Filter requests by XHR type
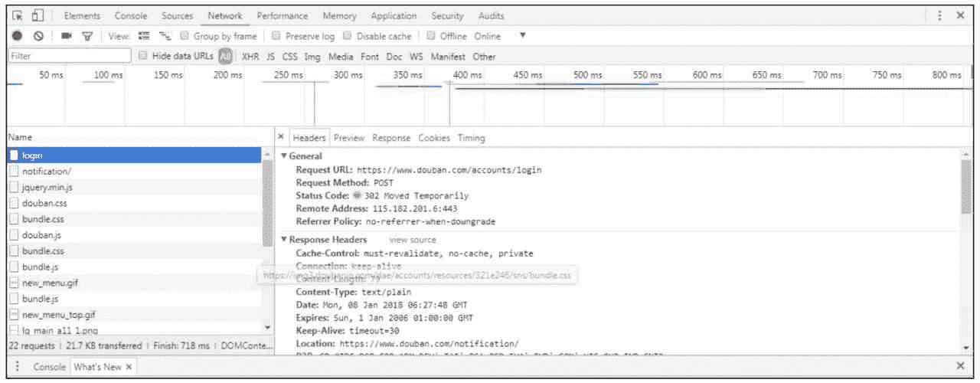 [x=250, y=56]
